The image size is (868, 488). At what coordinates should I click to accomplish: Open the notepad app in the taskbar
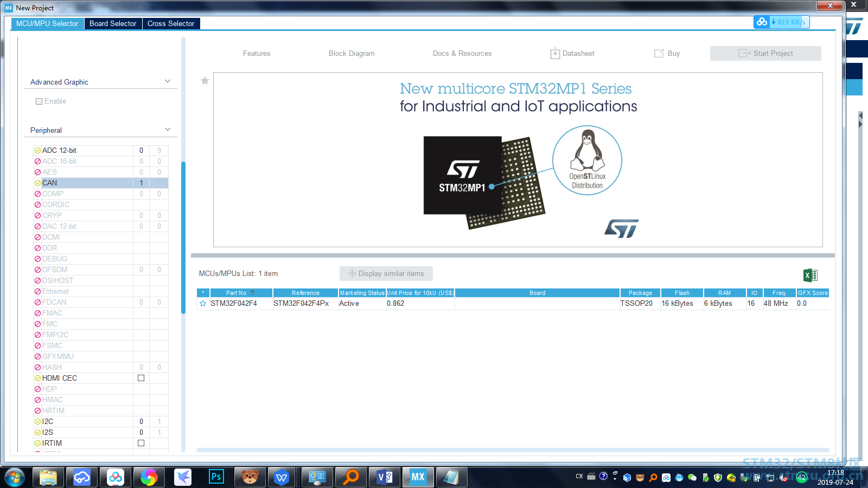(x=451, y=477)
